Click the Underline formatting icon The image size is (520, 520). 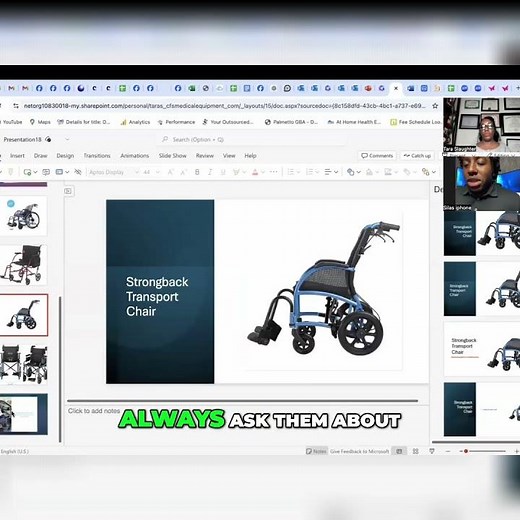(223, 172)
